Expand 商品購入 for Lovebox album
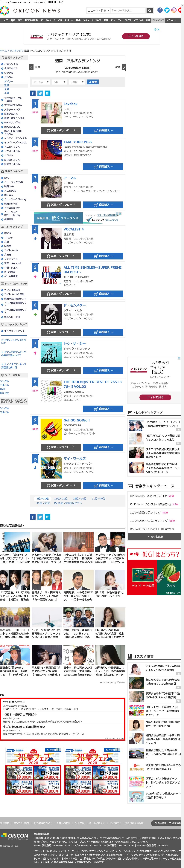184x868 pixels. click(103, 130)
